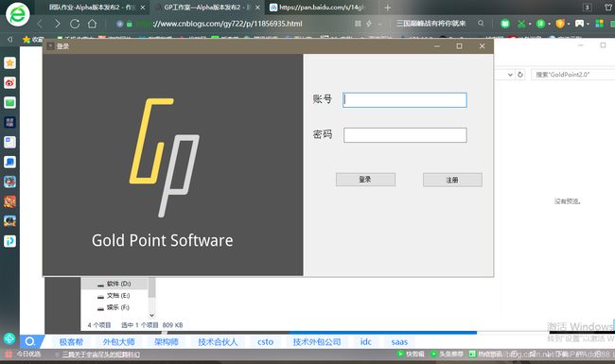Click the refresh icon in Explorer address bar
615x364 pixels.
coord(520,75)
